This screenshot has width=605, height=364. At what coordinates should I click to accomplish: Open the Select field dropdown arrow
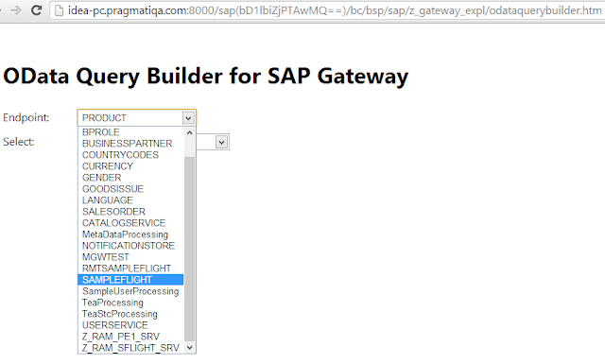[x=221, y=142]
